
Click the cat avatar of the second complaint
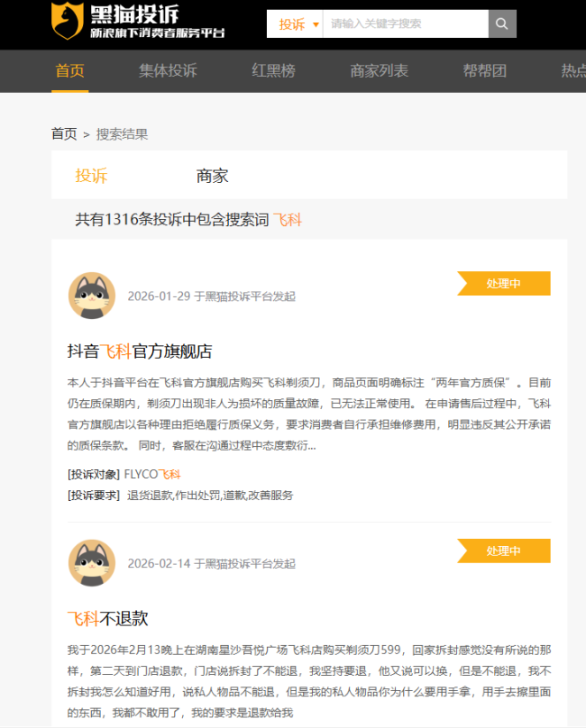pyautogui.click(x=92, y=563)
